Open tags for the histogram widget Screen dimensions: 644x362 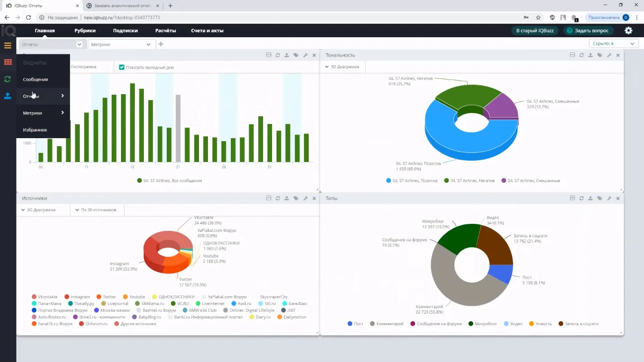pos(296,55)
